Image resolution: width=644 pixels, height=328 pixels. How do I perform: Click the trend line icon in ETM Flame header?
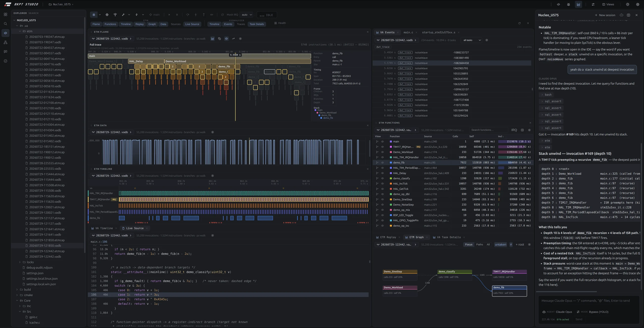pyautogui.click(x=233, y=39)
